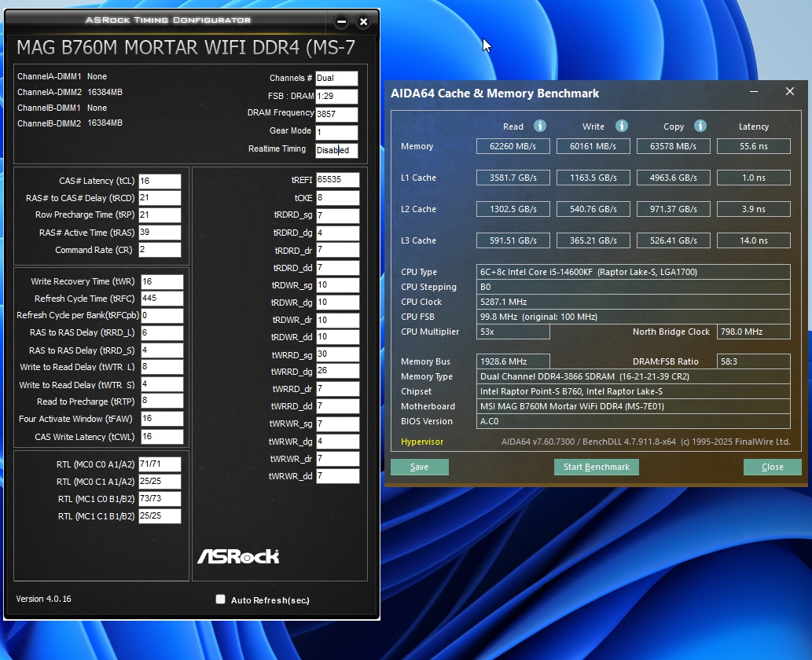
Task: Select the RAS# Active Time (tRAS) field
Action: coord(160,233)
